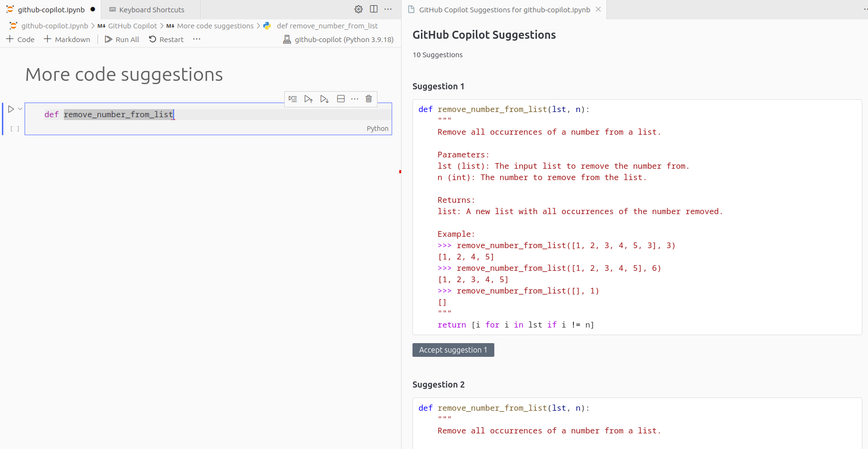Click Suggestion 1 return statement line
The height and width of the screenshot is (449, 868).
(516, 325)
